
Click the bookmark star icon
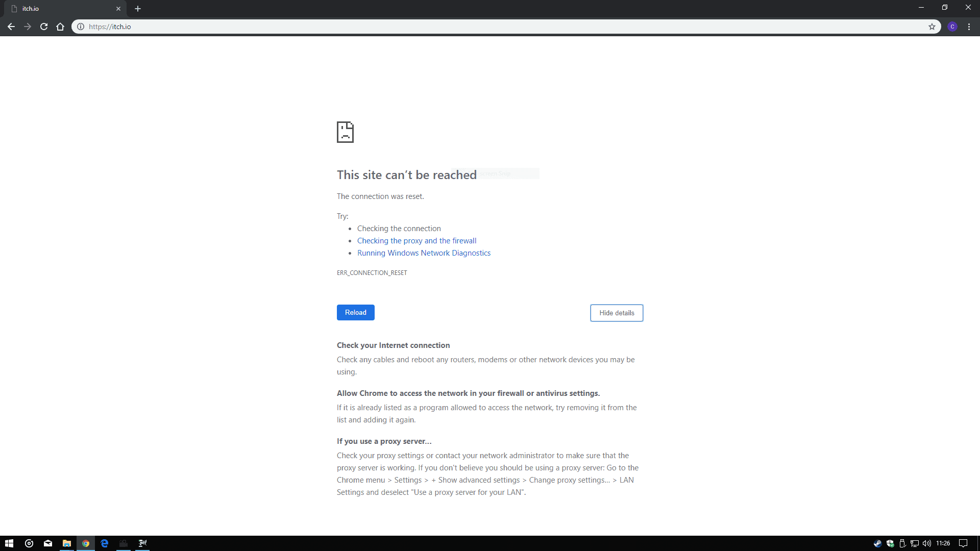click(932, 26)
